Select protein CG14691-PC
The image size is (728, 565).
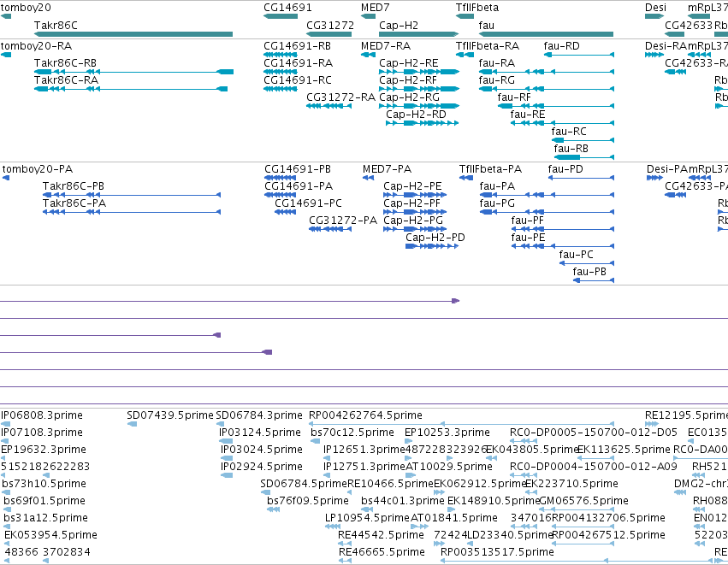(x=285, y=212)
